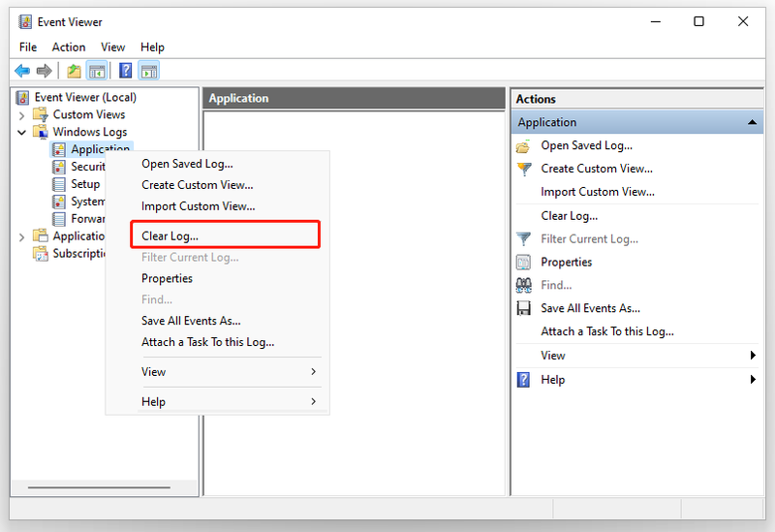Click the Forward arrow toolbar icon
Screen dimensions: 775x532
(x=44, y=71)
